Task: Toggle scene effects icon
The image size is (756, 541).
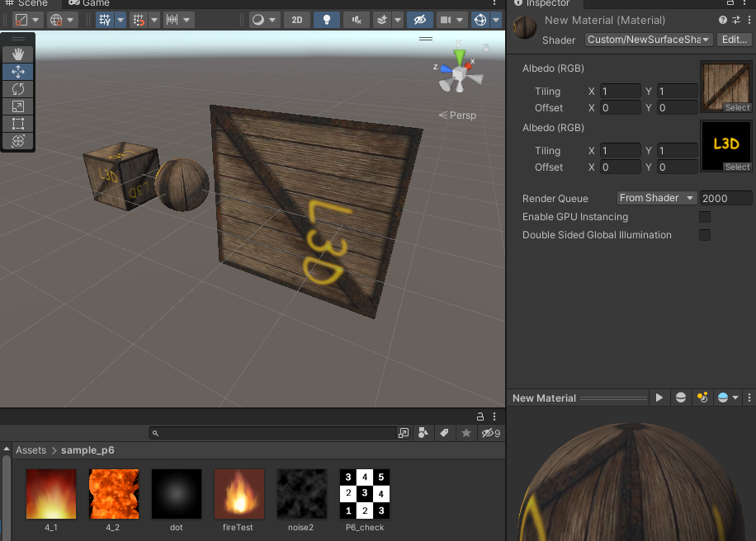Action: (382, 20)
